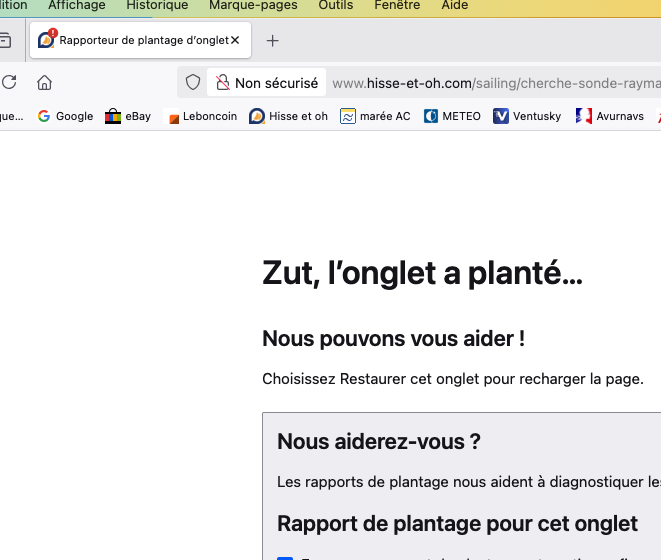Viewport: 661px width, 560px height.
Task: Open Hisse et oh bookmark
Action: (288, 116)
